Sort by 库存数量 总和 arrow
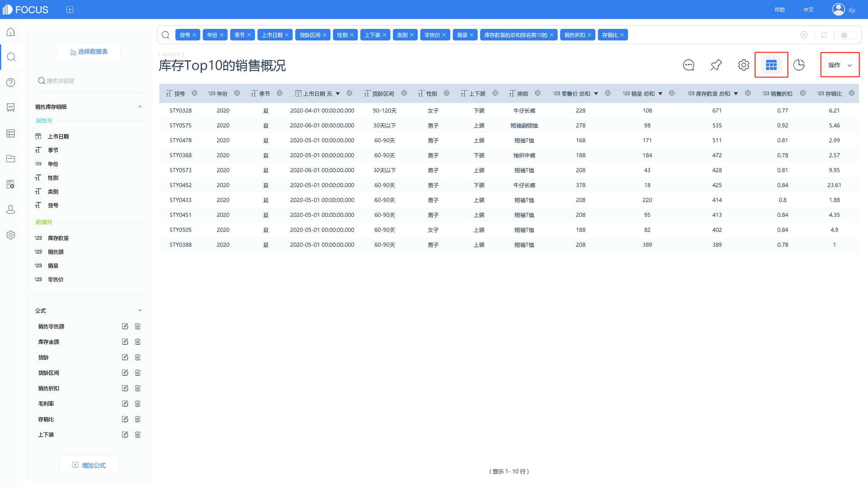The width and height of the screenshot is (868, 488). pyautogui.click(x=736, y=94)
